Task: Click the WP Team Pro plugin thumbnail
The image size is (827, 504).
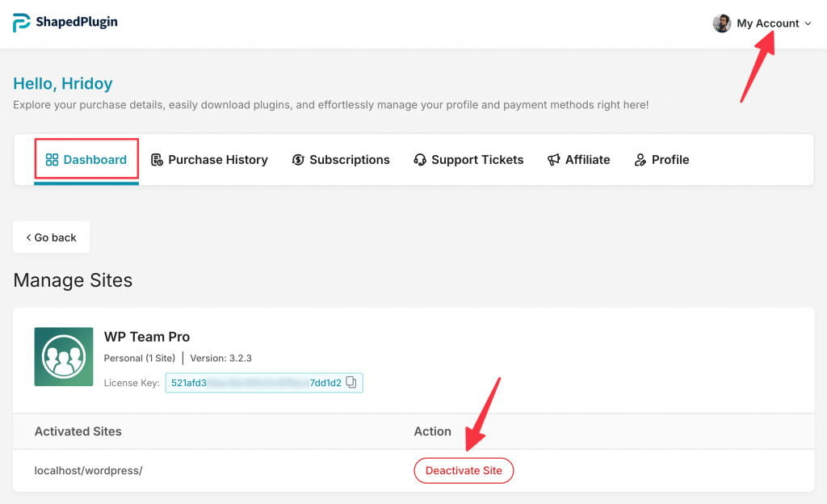Action: [x=64, y=357]
